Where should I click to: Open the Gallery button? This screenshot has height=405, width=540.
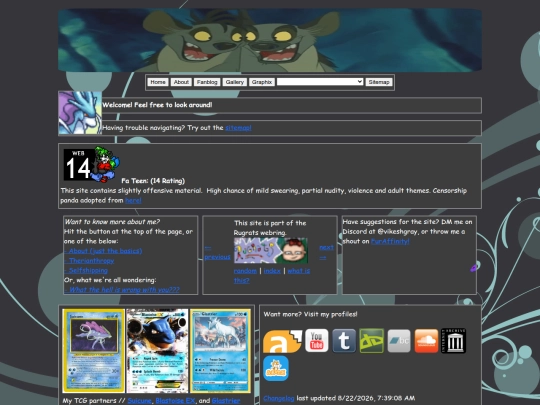(235, 82)
